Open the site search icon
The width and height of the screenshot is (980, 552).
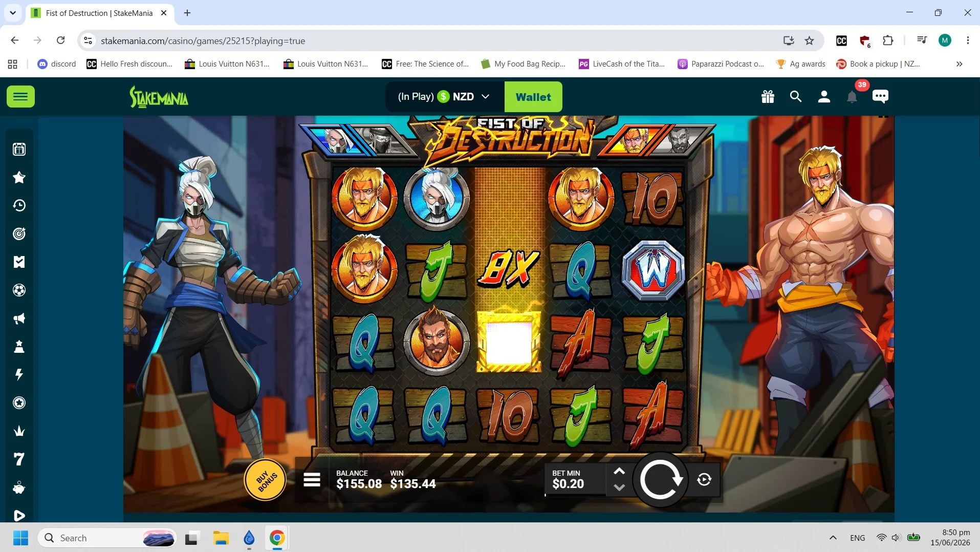click(x=795, y=96)
